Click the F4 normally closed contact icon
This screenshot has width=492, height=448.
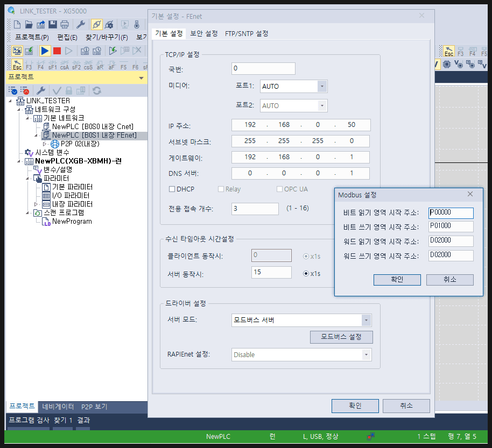coord(40,65)
